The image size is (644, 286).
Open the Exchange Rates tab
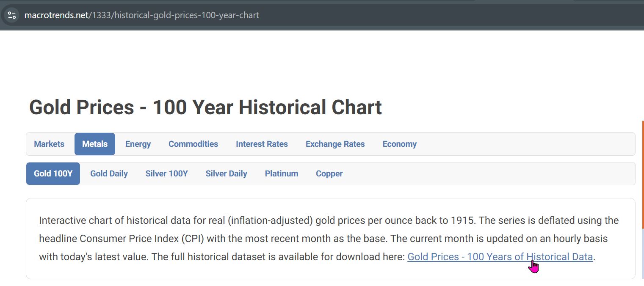[x=335, y=144]
